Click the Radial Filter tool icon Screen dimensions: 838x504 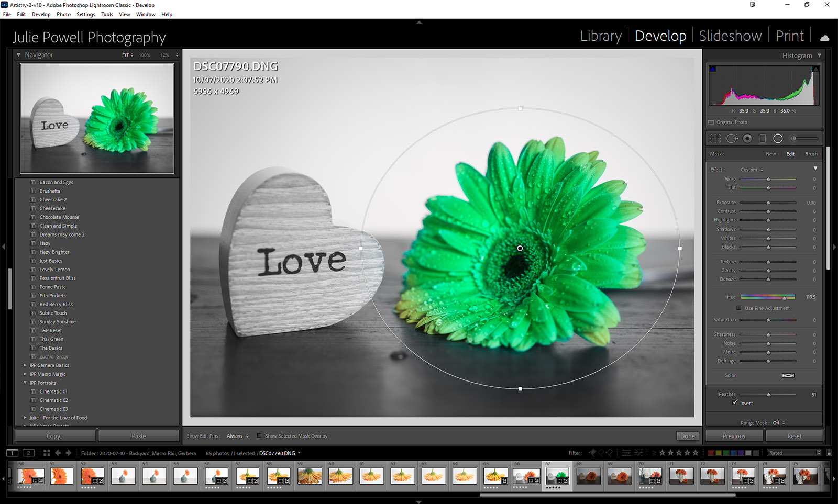[x=778, y=139]
